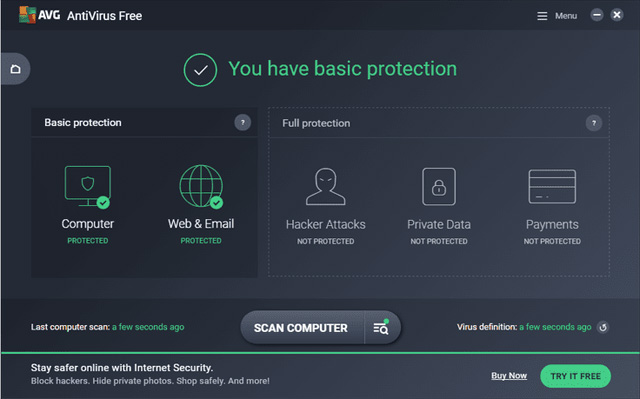The image size is (640, 399).
Task: Open the Menu label
Action: 566,16
